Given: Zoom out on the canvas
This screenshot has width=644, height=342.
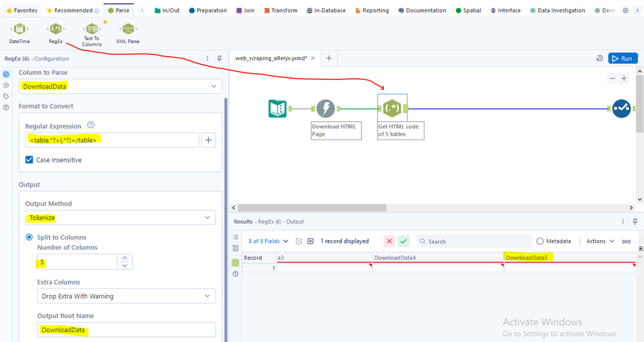Looking at the screenshot, I should [612, 79].
